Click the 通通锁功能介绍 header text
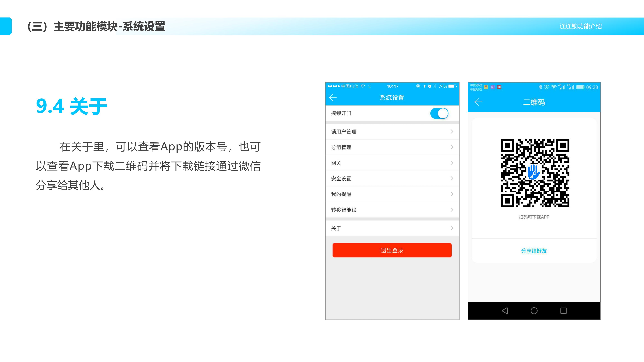The image size is (644, 362). pyautogui.click(x=580, y=26)
